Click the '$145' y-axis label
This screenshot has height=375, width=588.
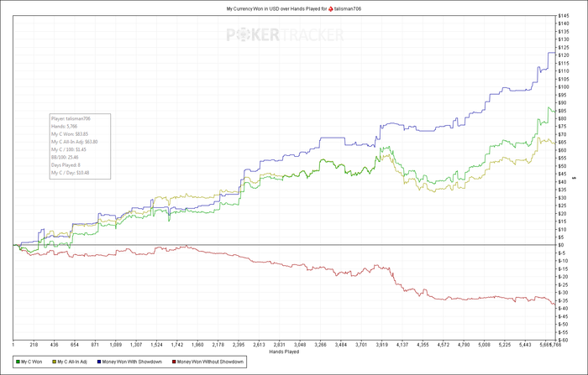click(564, 16)
